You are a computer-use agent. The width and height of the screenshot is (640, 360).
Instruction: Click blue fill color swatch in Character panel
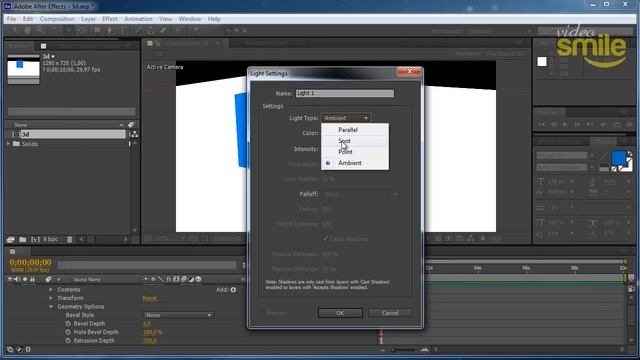click(618, 158)
